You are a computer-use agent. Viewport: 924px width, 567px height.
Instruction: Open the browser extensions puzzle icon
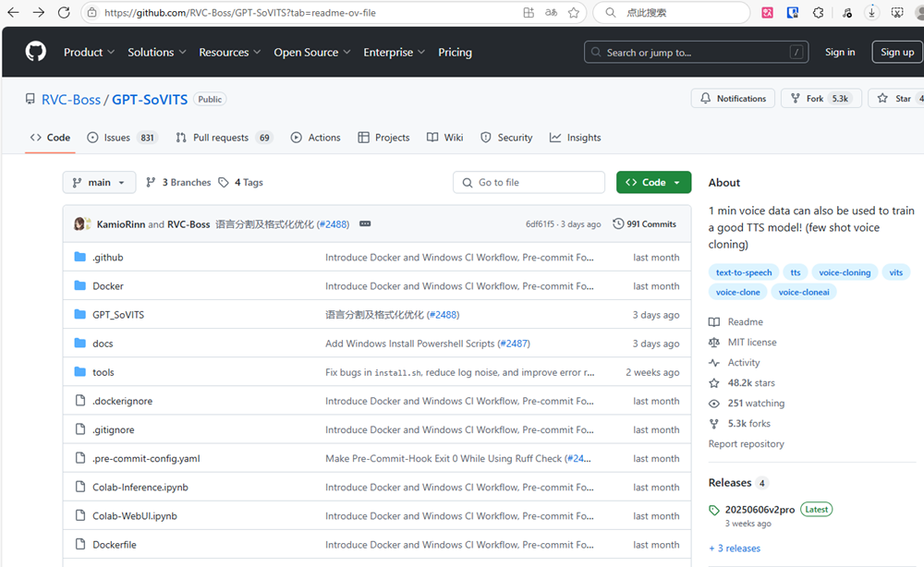pyautogui.click(x=818, y=12)
